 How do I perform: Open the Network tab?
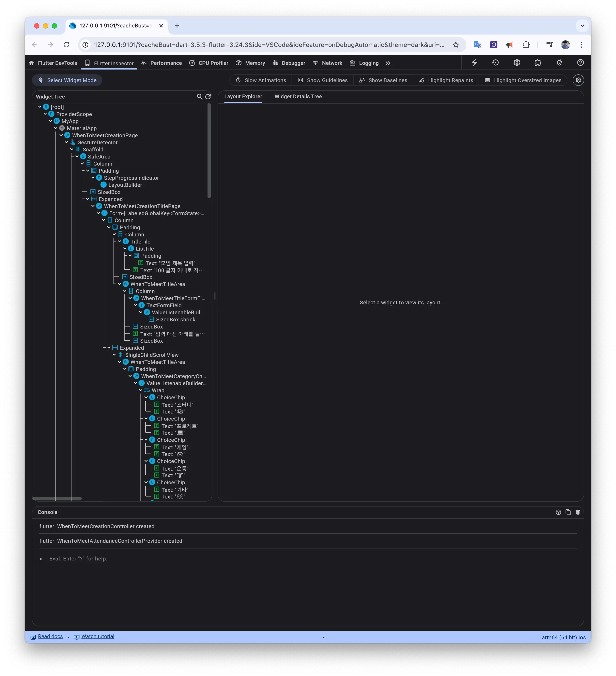point(327,63)
